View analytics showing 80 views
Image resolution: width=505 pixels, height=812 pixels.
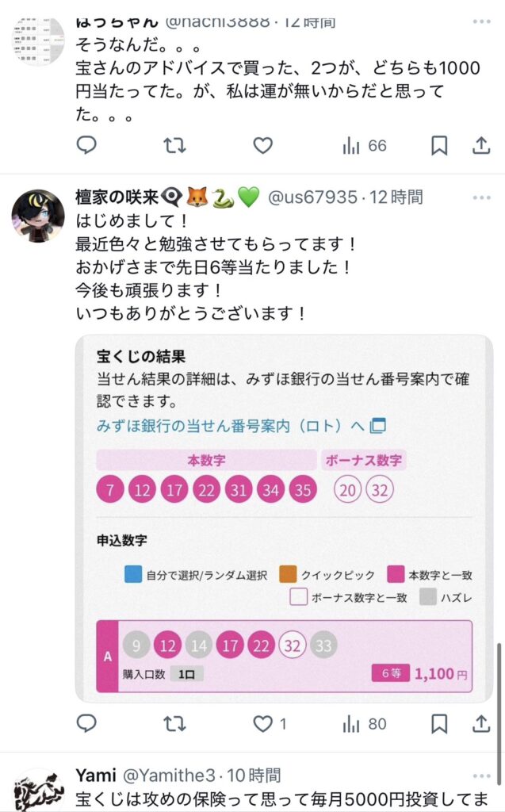click(x=364, y=725)
